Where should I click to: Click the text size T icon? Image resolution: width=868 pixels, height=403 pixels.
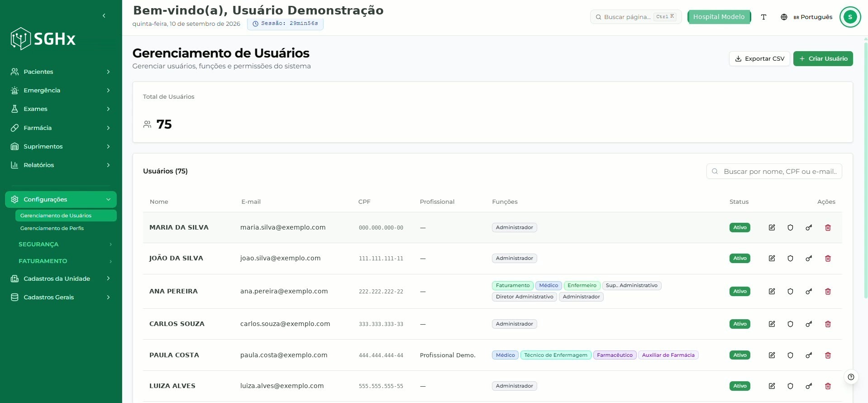[x=763, y=17]
